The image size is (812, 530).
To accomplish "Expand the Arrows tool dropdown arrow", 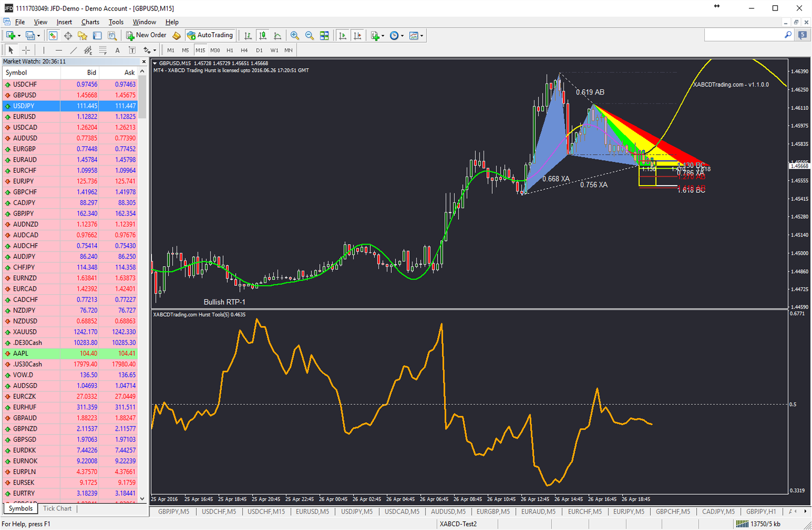I will tap(154, 51).
